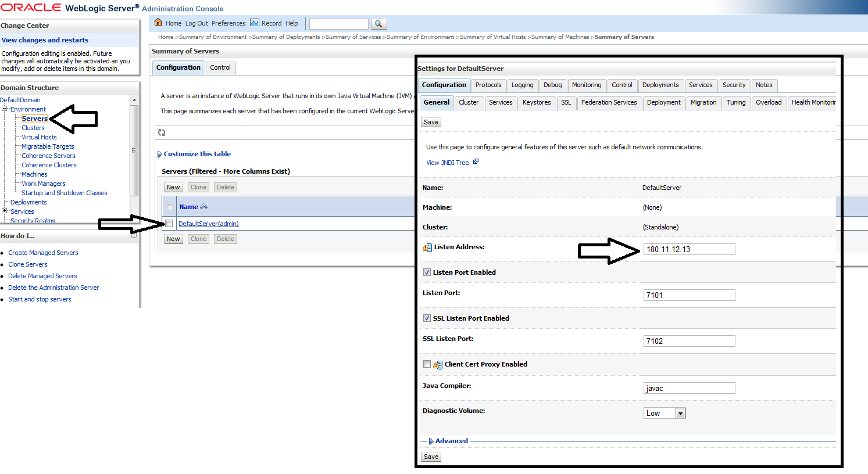Open Preferences in the toolbar
This screenshot has height=474, width=868.
click(x=228, y=23)
